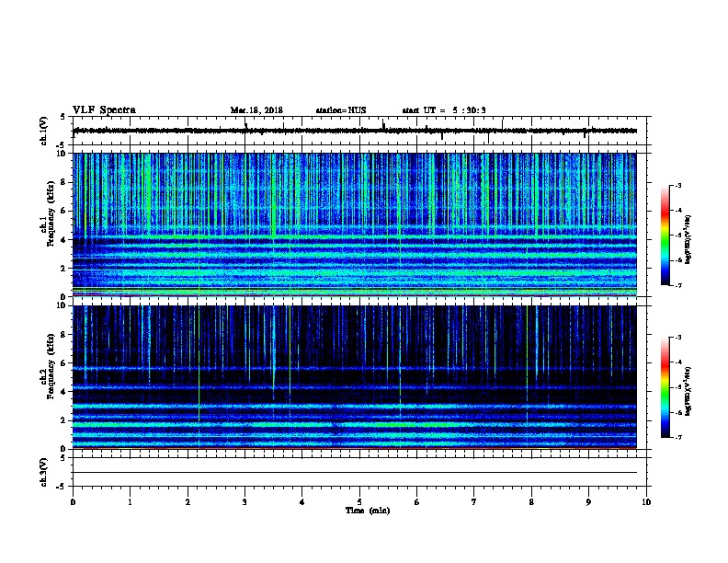Click time axis tick label "4"
Image resolution: width=728 pixels, height=563 pixels.
pos(302,501)
